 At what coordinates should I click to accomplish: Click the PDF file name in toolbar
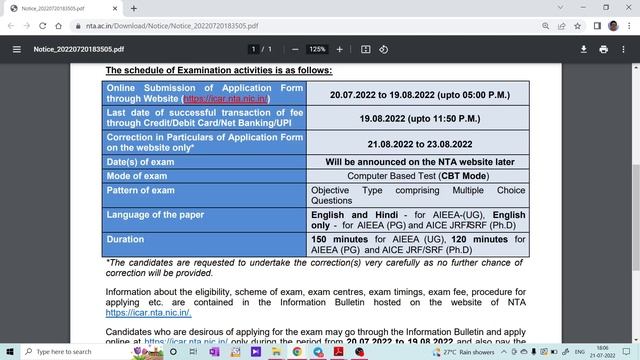pos(79,49)
